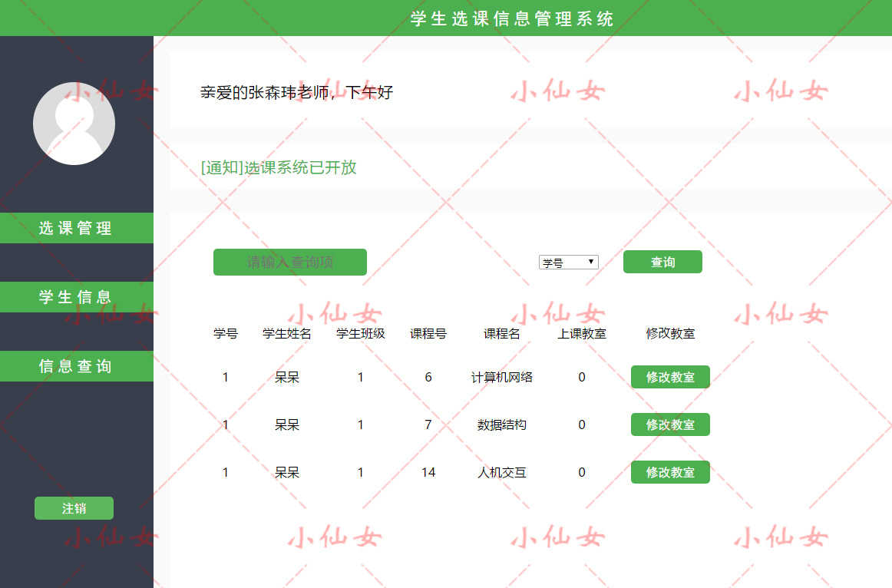The height and width of the screenshot is (588, 892).
Task: Click the 课程名 column header
Action: click(x=502, y=334)
